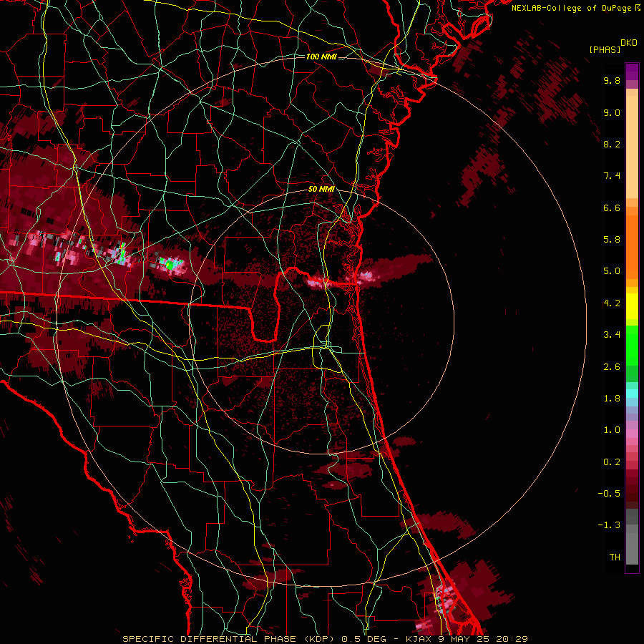644x644 pixels.
Task: Click the 9.0 scale value
Action: pyautogui.click(x=612, y=112)
